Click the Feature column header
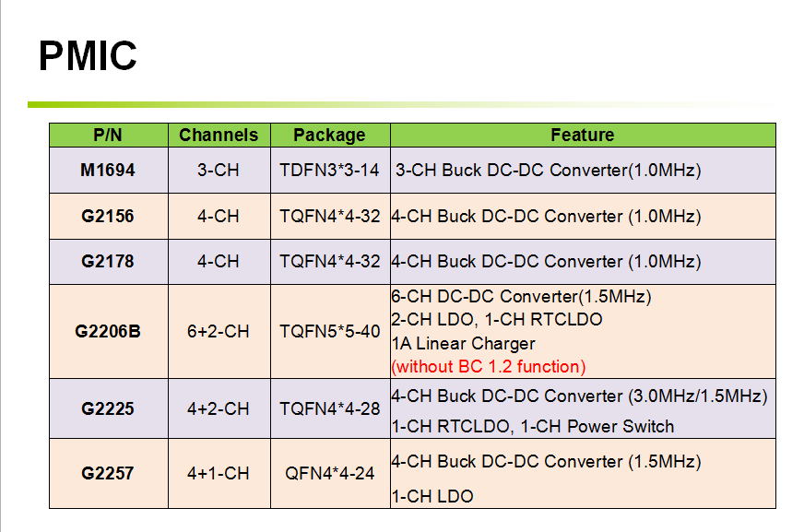This screenshot has height=532, width=804. (x=583, y=135)
